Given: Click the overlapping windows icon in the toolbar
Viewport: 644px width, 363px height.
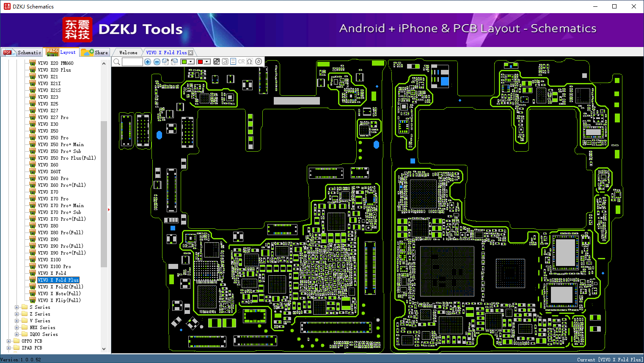Looking at the screenshot, I should [x=217, y=62].
